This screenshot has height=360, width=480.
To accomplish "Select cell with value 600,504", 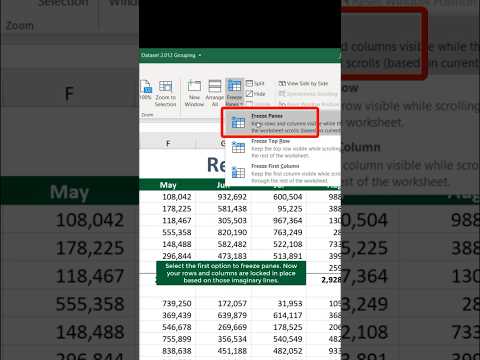I will [280, 197].
